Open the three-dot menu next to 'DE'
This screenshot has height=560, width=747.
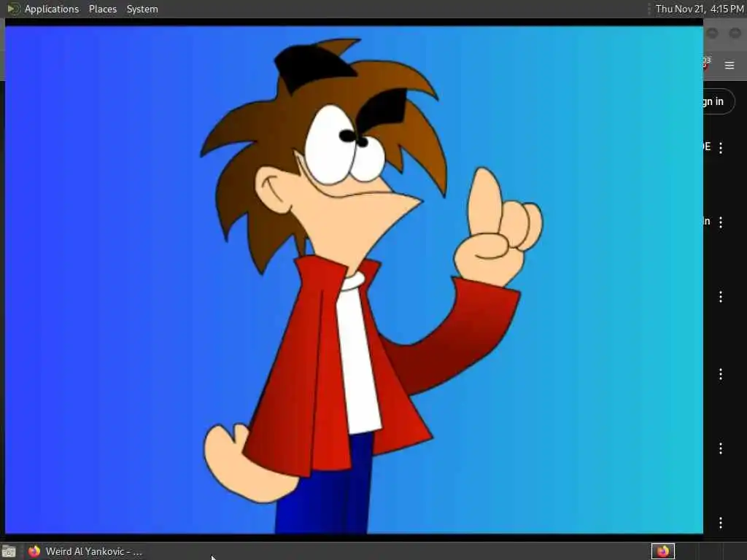point(720,147)
